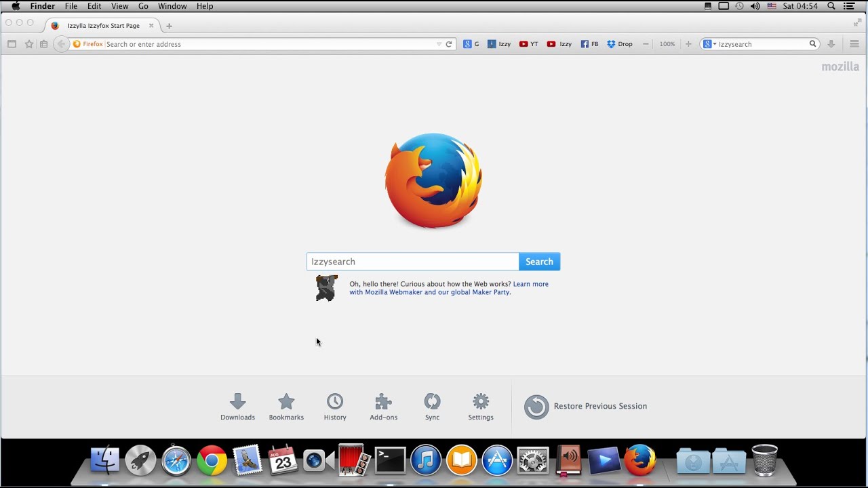Click the bookmark star icon in toolbar

pos(29,44)
